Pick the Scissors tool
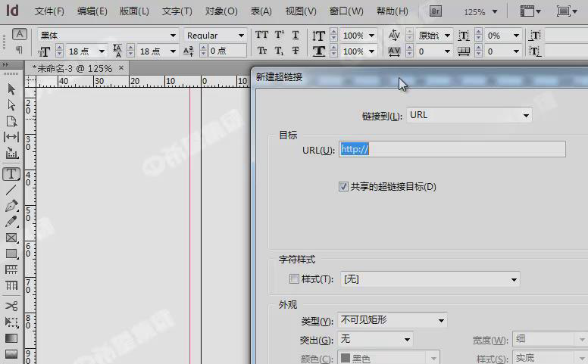Viewport: 588px width, 364px height. [11, 306]
